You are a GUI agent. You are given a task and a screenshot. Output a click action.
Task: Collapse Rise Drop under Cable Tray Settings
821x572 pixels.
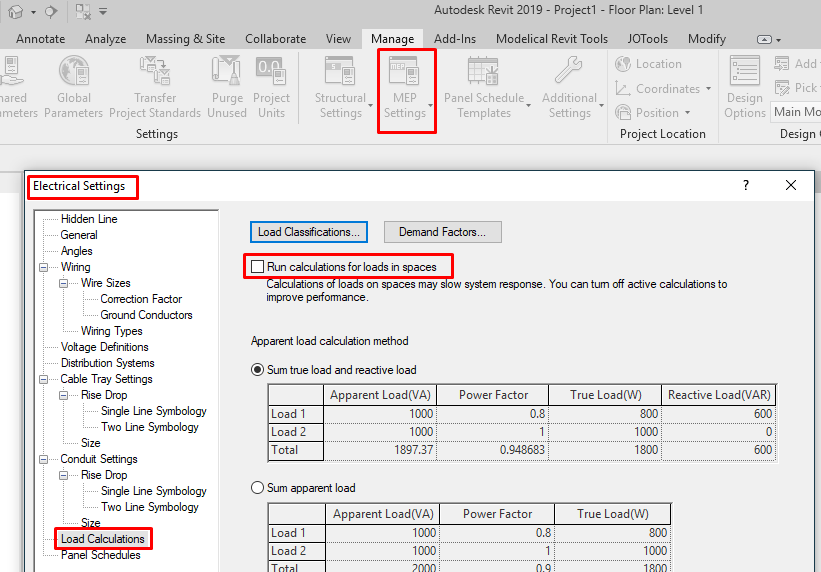63,395
